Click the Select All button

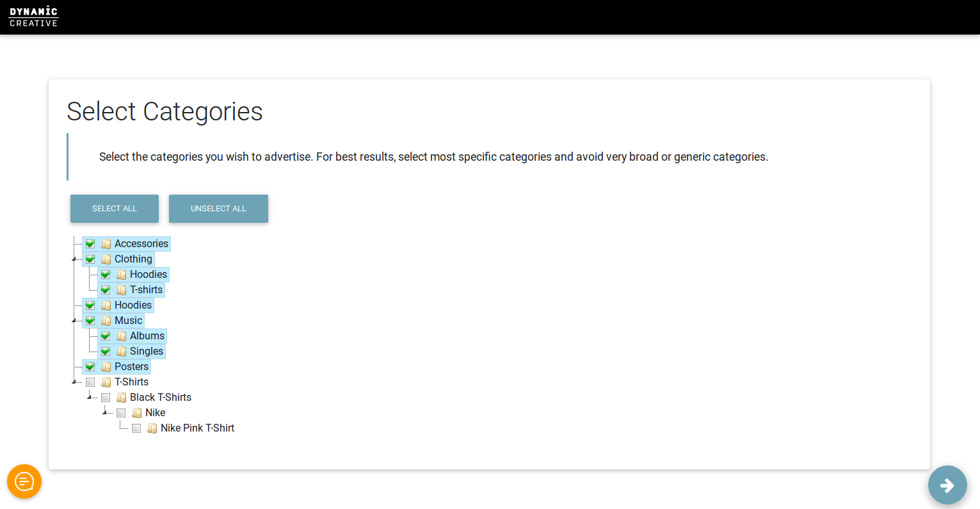[115, 209]
